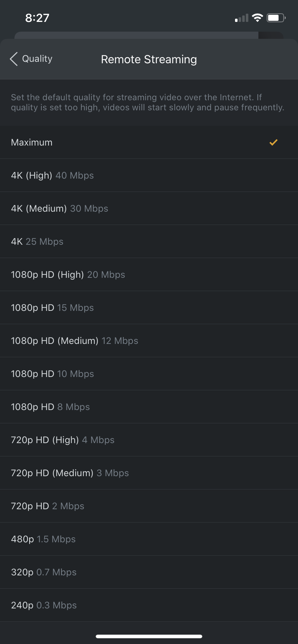
Task: Choose 1080p HD 8 Mbps
Action: click(x=149, y=407)
